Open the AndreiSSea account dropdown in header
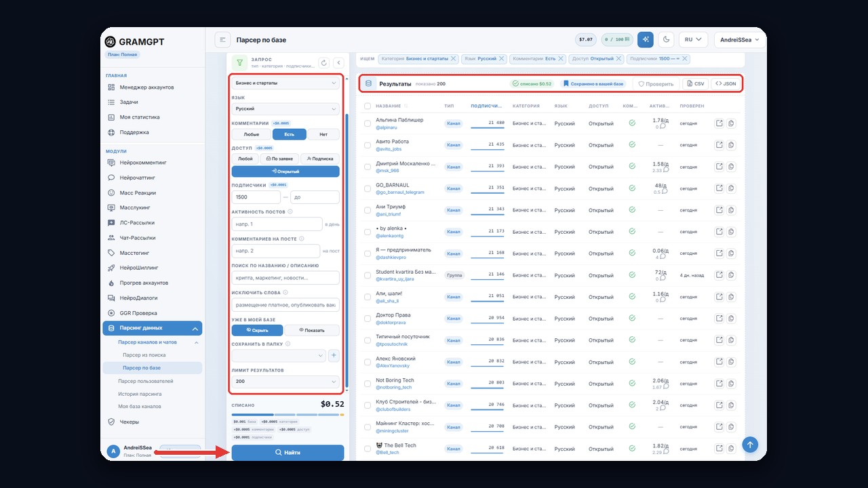Screen dimensions: 868x488 click(x=740, y=40)
